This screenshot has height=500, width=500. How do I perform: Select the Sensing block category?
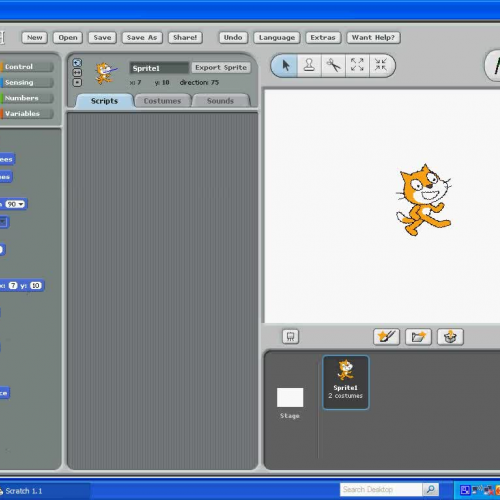coord(26,82)
